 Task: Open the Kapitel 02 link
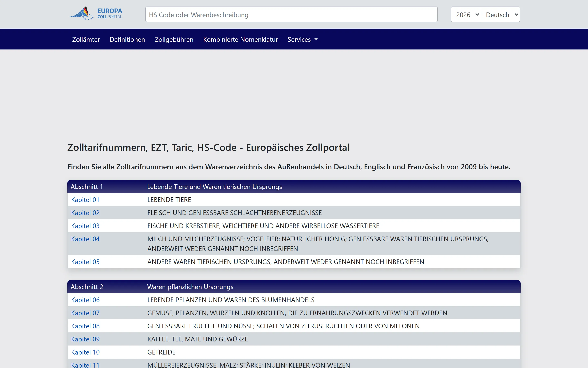point(85,213)
